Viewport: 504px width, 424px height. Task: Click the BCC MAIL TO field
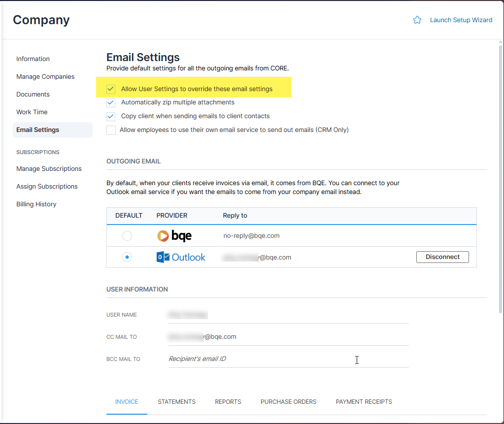click(288, 359)
